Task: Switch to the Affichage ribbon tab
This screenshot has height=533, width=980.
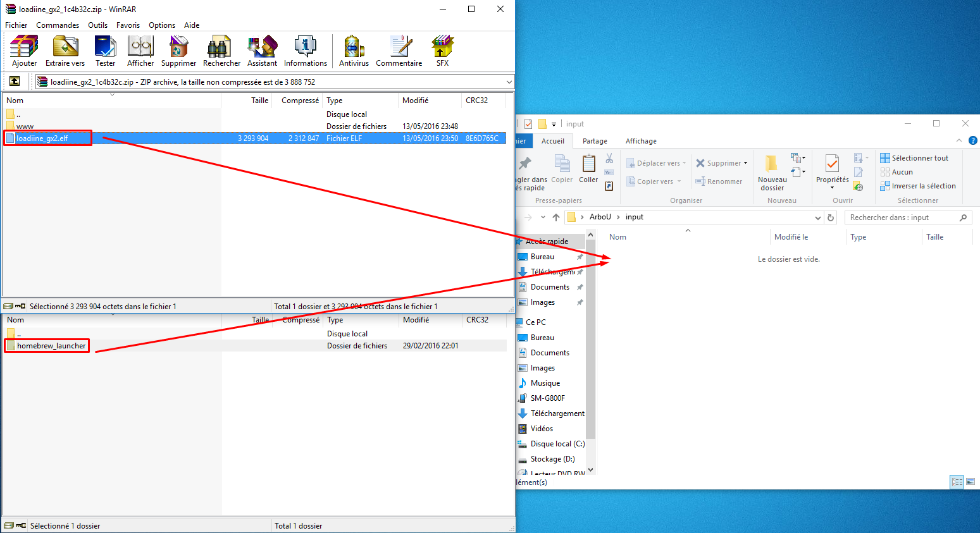Action: [x=641, y=141]
